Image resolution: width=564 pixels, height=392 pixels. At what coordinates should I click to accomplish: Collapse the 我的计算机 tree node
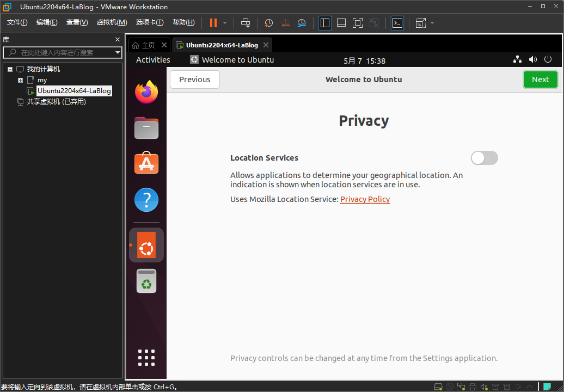[10, 69]
